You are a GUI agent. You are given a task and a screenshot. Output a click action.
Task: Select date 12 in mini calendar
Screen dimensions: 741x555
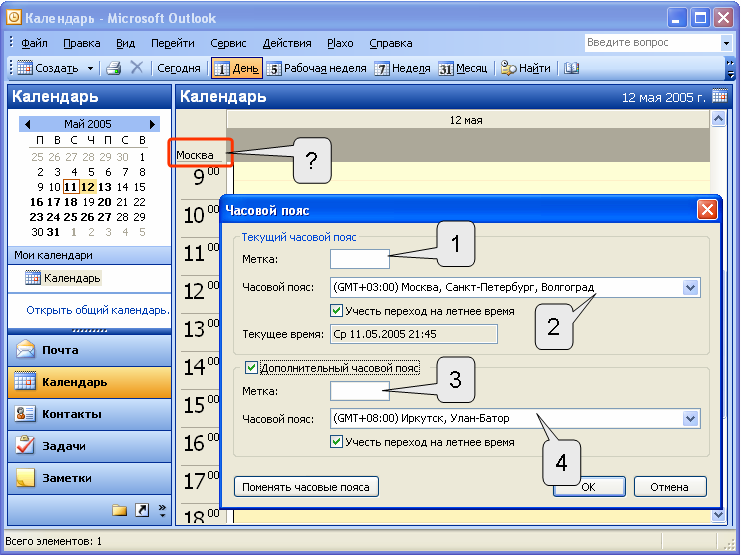coord(88,187)
